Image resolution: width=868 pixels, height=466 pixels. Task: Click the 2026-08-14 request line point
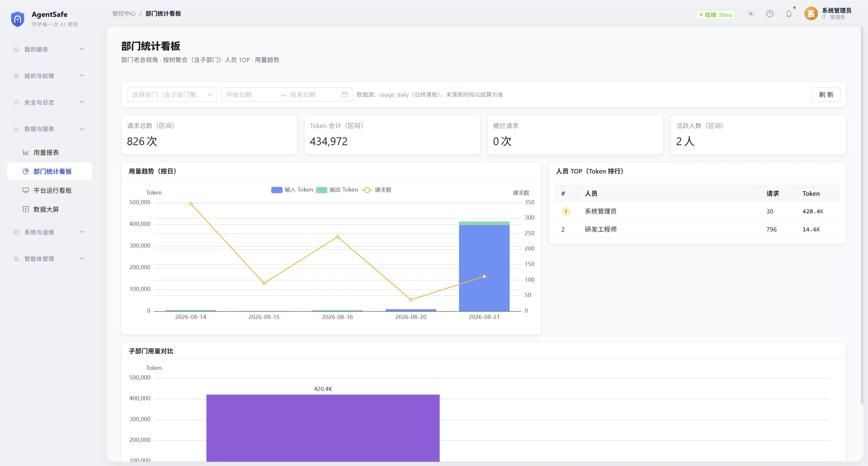tap(191, 204)
